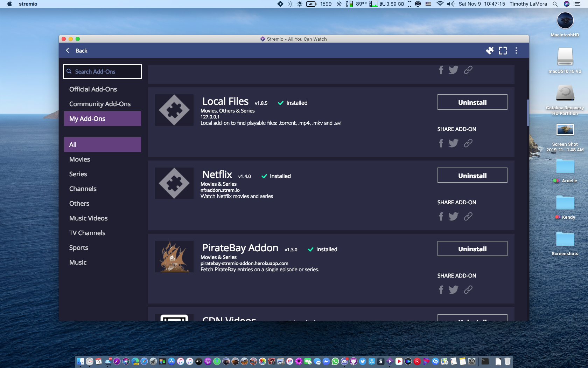Launch Discord from the Dock

(344, 361)
